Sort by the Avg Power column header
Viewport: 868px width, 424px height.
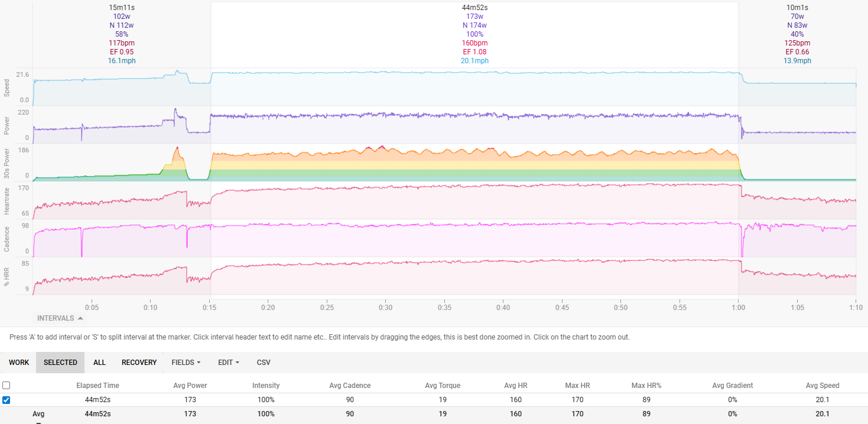pyautogui.click(x=190, y=385)
